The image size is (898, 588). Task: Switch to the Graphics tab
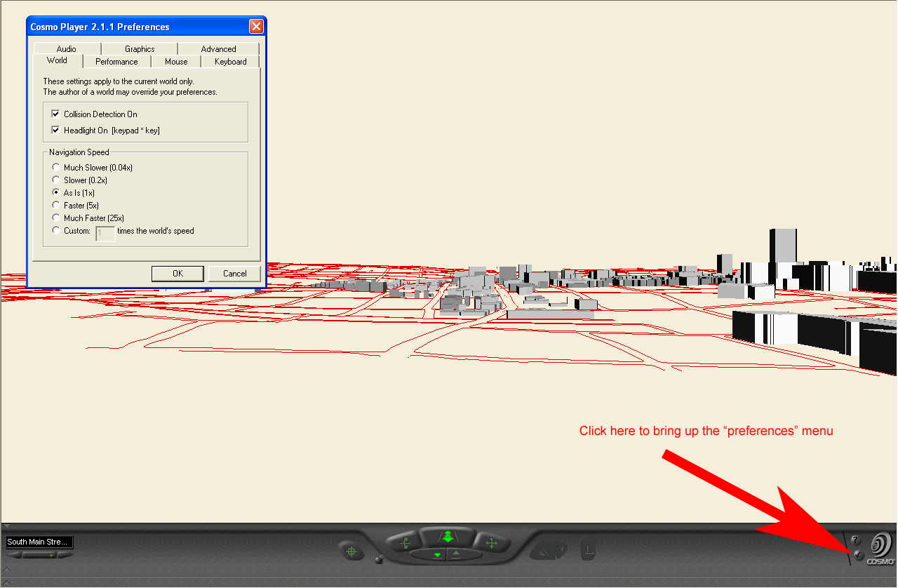pyautogui.click(x=140, y=49)
